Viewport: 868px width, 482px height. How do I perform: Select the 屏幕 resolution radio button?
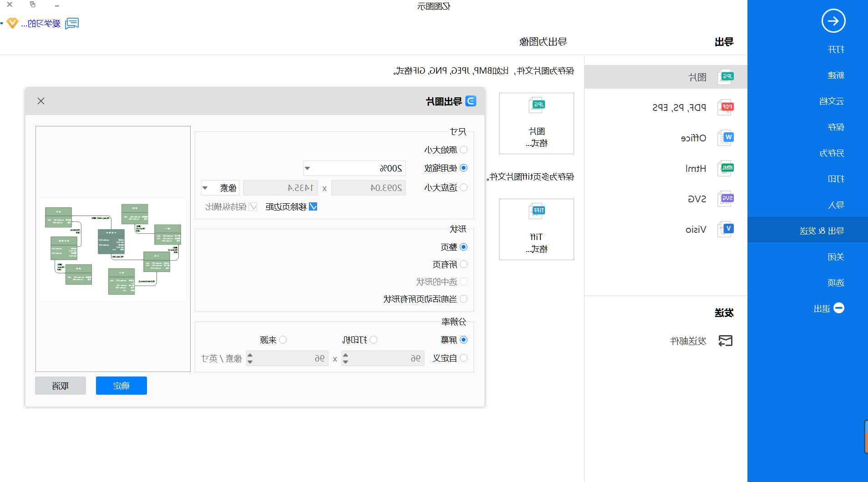pos(464,340)
